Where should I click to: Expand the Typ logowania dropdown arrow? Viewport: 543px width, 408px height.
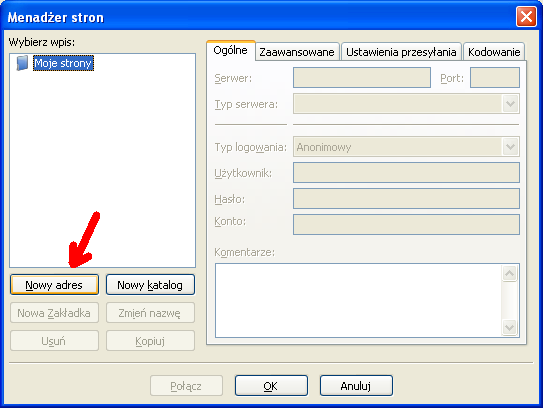click(x=510, y=147)
